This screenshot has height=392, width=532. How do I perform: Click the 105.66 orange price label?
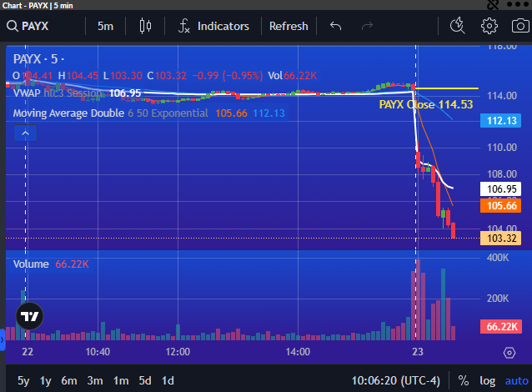pyautogui.click(x=501, y=206)
